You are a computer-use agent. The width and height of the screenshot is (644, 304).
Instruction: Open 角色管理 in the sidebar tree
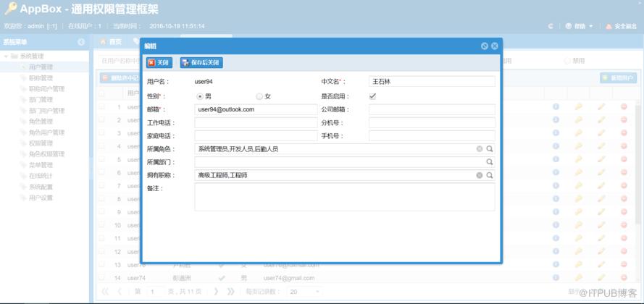click(41, 122)
